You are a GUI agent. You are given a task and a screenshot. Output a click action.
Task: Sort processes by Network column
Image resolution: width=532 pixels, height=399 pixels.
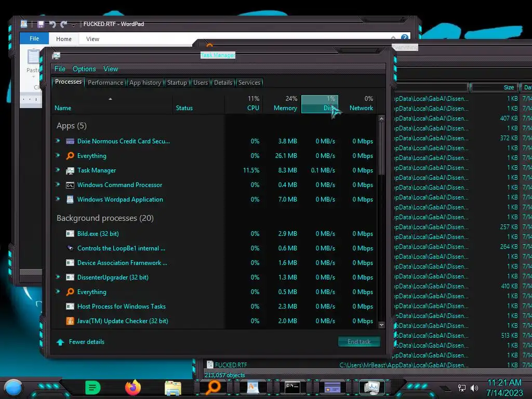pos(357,103)
